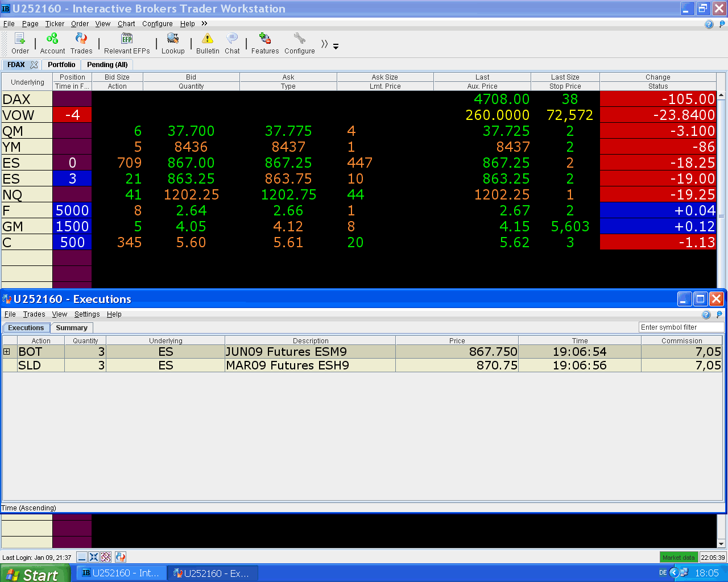Switch to Executions taskbar button
This screenshot has width=728, height=582.
coord(213,573)
